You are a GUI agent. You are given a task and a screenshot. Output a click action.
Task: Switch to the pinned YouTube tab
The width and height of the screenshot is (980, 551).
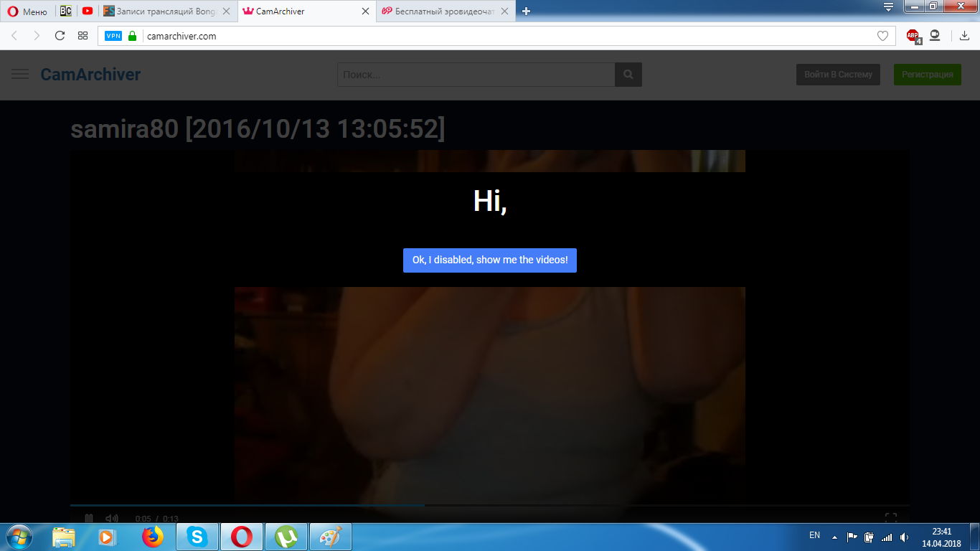pyautogui.click(x=88, y=11)
